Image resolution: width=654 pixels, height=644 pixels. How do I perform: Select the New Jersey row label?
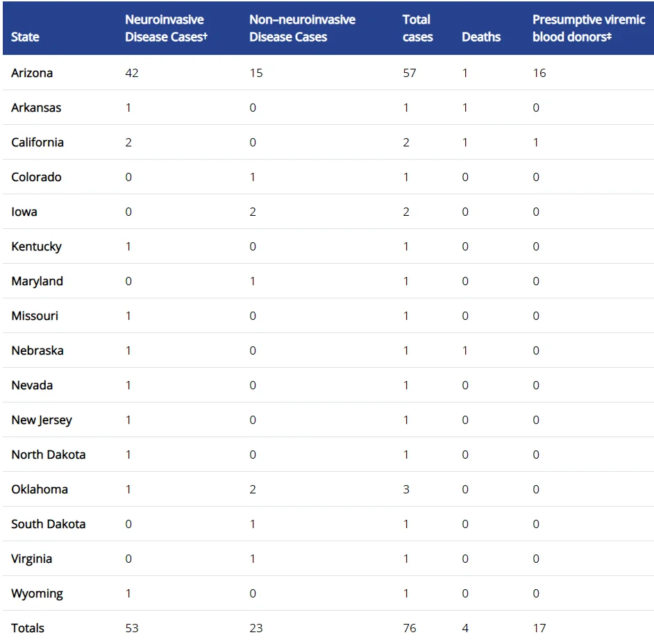coord(42,420)
